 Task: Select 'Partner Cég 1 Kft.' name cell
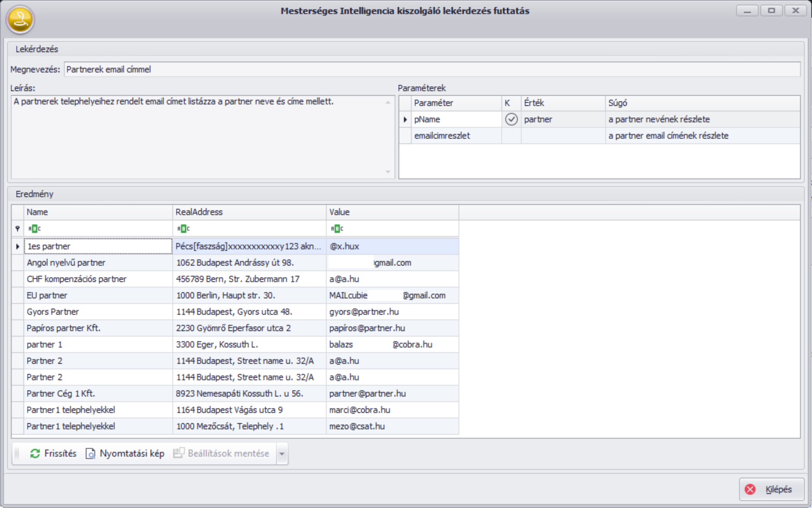tap(98, 394)
